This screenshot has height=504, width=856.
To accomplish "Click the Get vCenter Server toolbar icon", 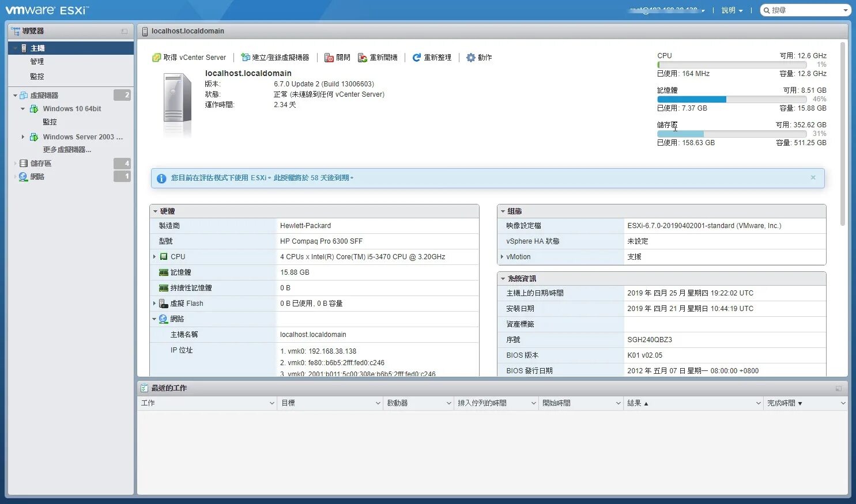I will click(156, 58).
